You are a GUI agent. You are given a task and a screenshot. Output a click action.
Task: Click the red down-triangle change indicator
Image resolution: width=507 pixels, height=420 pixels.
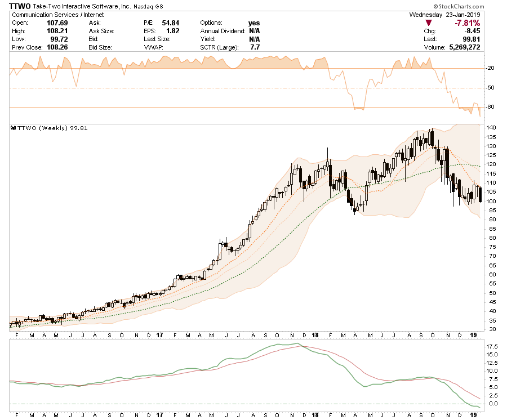click(x=429, y=23)
